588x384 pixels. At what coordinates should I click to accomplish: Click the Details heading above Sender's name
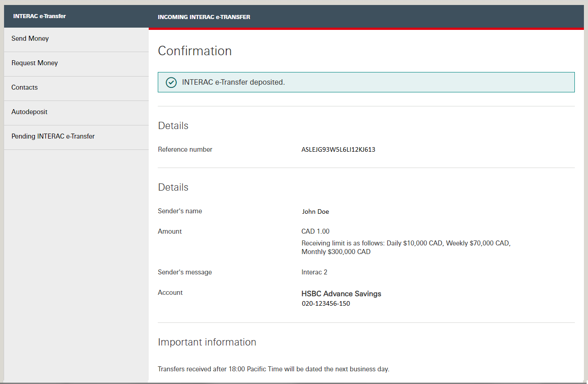click(x=173, y=187)
